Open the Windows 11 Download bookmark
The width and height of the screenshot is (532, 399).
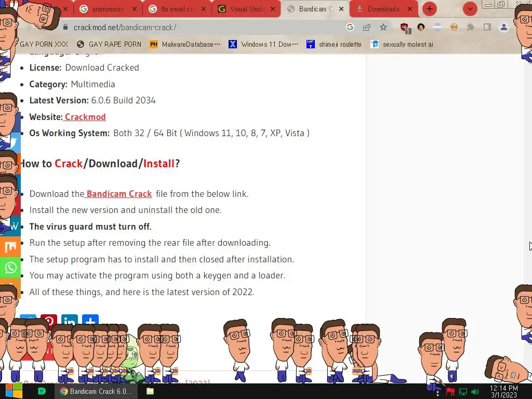pos(263,45)
